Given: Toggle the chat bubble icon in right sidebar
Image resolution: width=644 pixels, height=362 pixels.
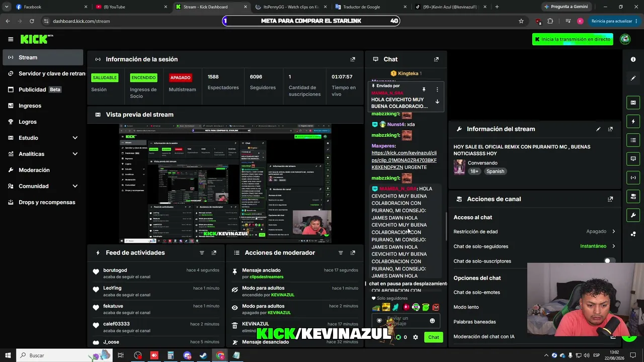Looking at the screenshot, I should point(633,159).
